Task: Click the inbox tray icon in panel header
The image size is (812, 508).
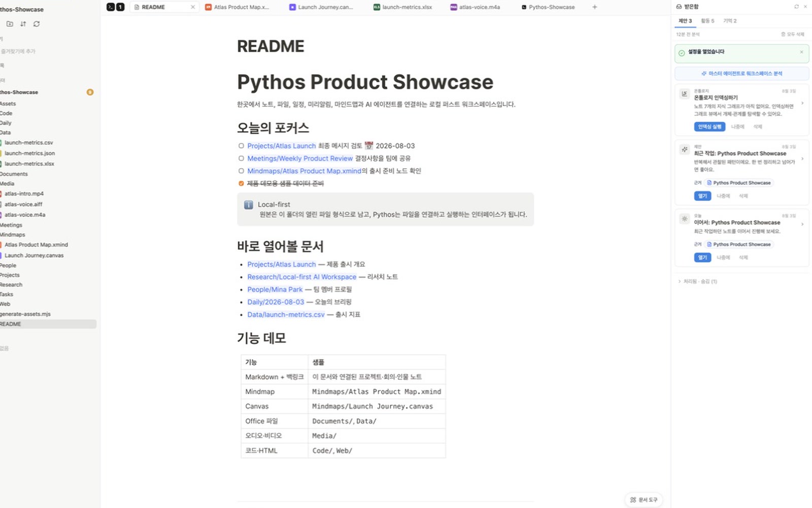Action: coord(679,7)
